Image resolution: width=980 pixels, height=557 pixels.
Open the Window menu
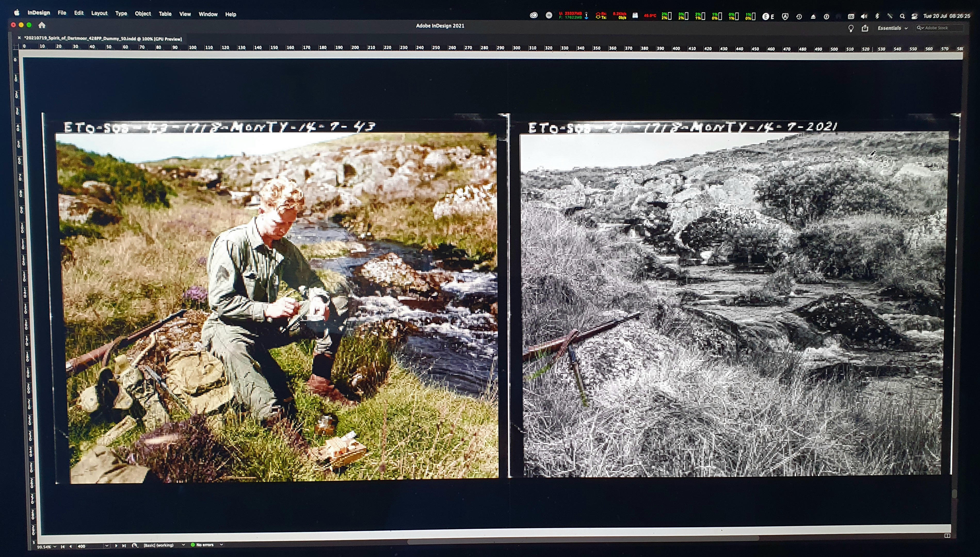click(x=208, y=14)
